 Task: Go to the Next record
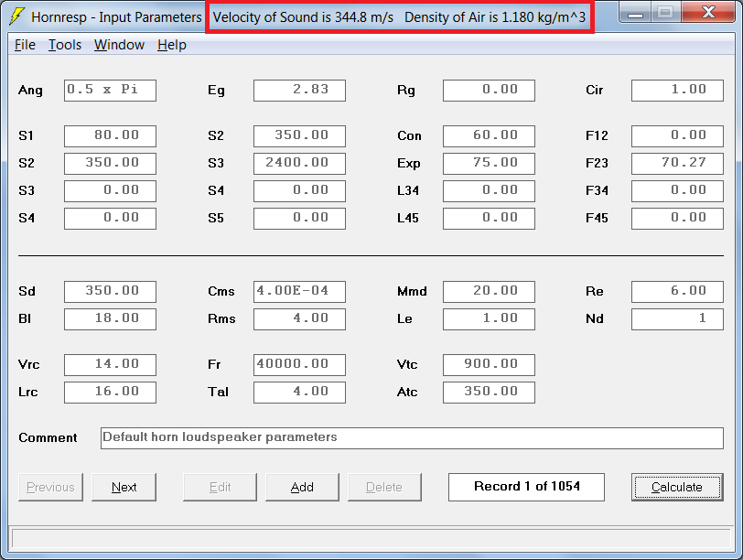124,487
